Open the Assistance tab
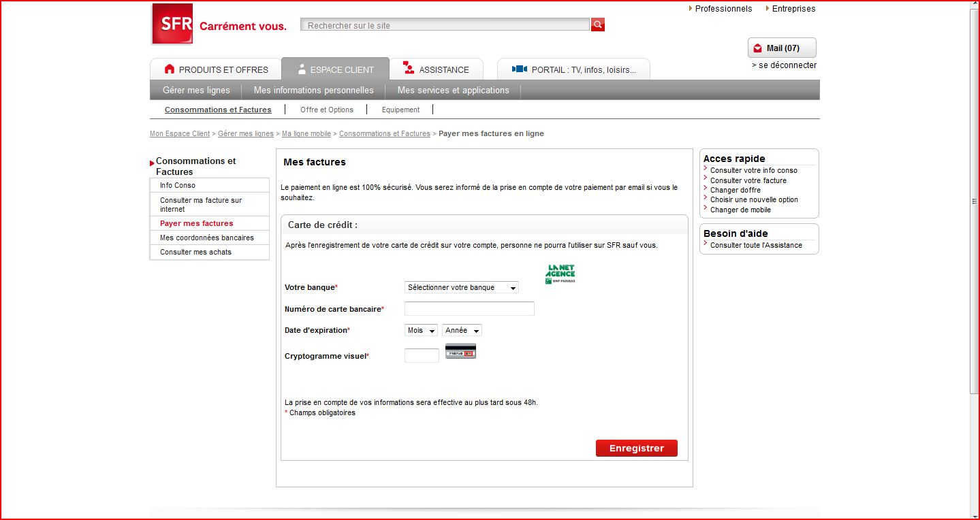This screenshot has height=520, width=980. (437, 69)
